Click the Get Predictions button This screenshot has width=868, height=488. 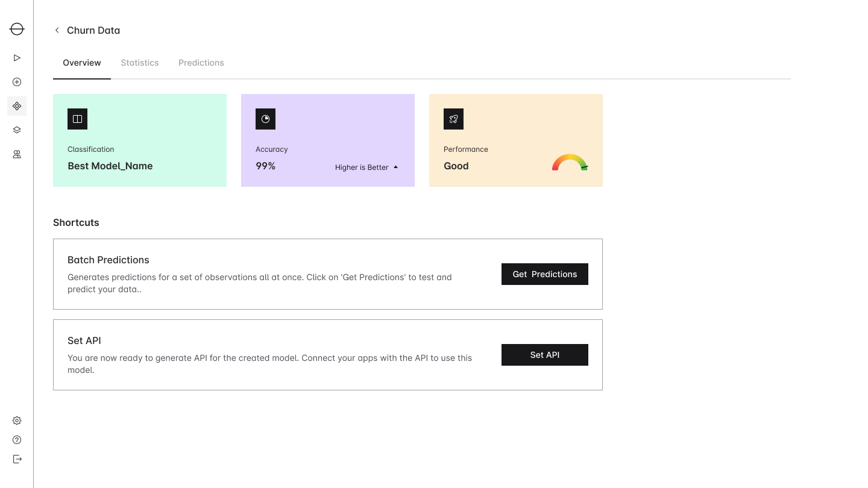[545, 274]
